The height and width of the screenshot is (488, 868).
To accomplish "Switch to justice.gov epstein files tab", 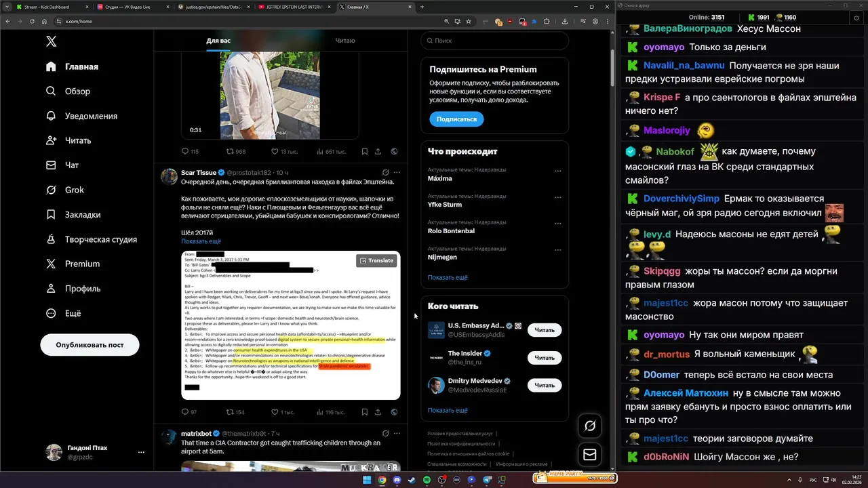I will click(212, 7).
